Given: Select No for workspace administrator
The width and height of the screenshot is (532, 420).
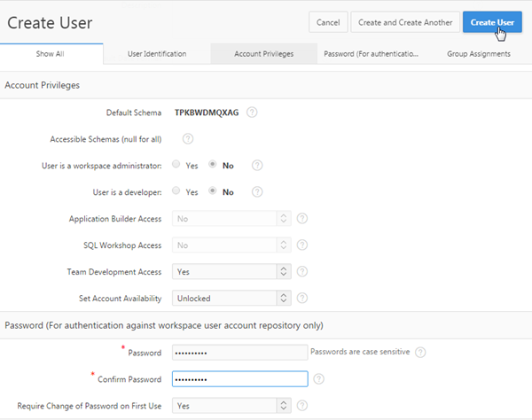Looking at the screenshot, I should pyautogui.click(x=213, y=165).
